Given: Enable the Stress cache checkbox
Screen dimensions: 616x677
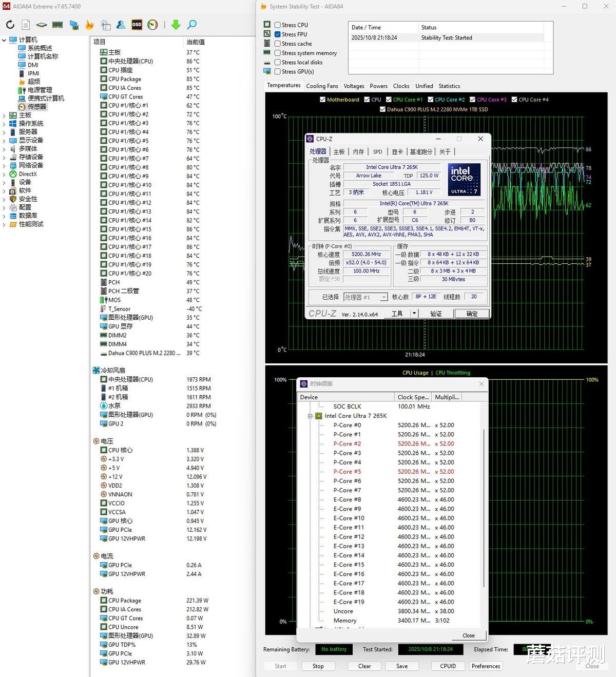Looking at the screenshot, I should click(x=277, y=44).
